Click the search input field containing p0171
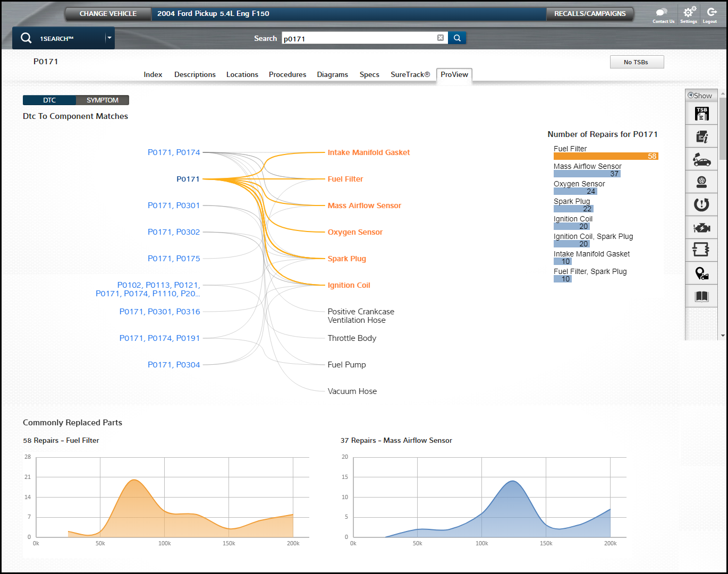 [359, 38]
